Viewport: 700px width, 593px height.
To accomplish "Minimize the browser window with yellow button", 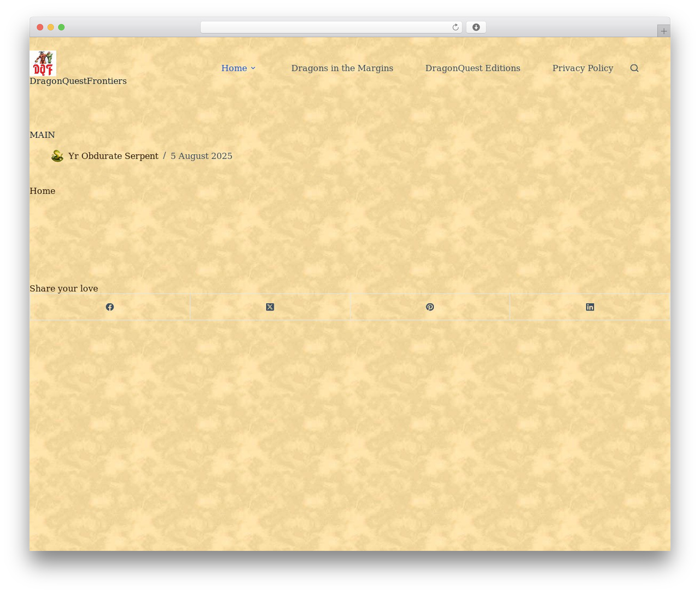I will 51,27.
